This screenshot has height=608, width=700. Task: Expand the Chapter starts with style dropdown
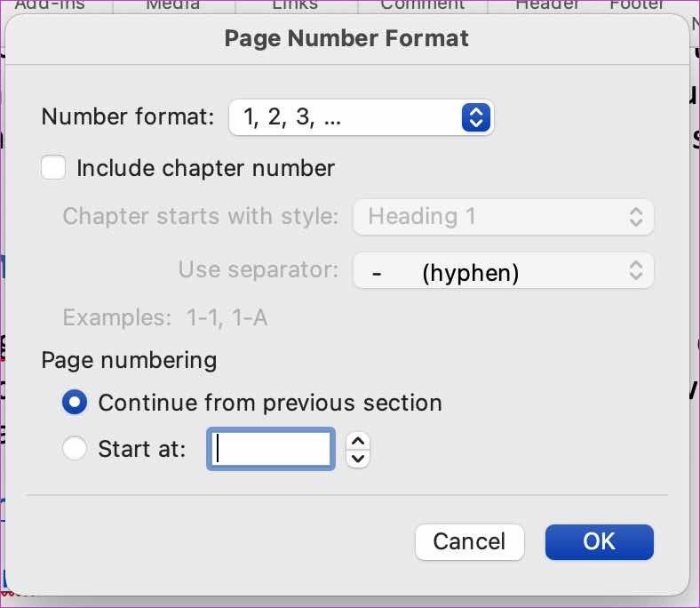click(x=504, y=217)
